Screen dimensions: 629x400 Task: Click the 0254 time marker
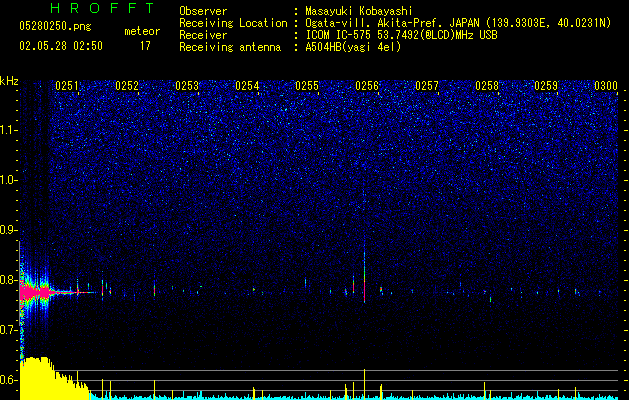point(247,86)
